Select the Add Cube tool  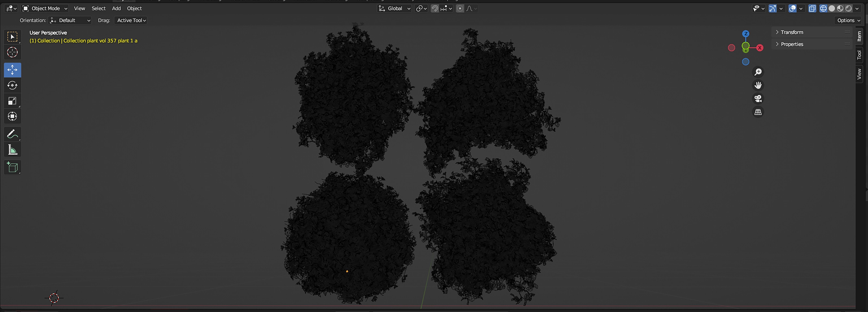pos(12,167)
